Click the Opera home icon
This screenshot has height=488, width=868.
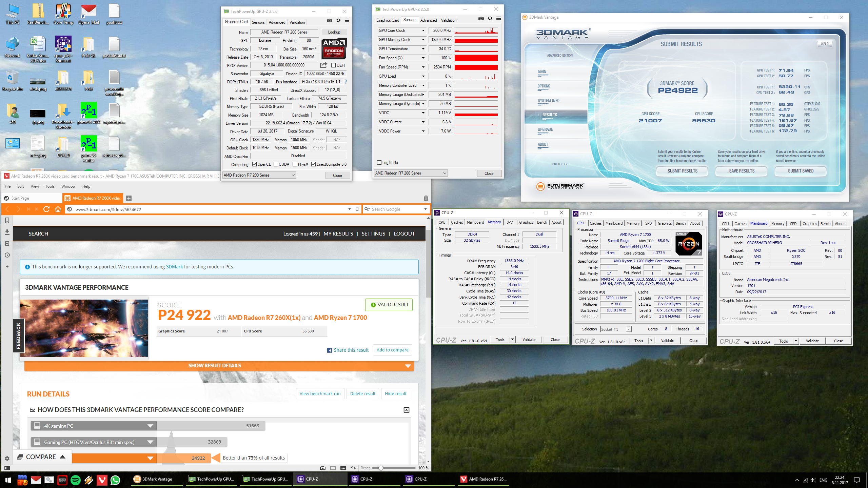point(58,209)
